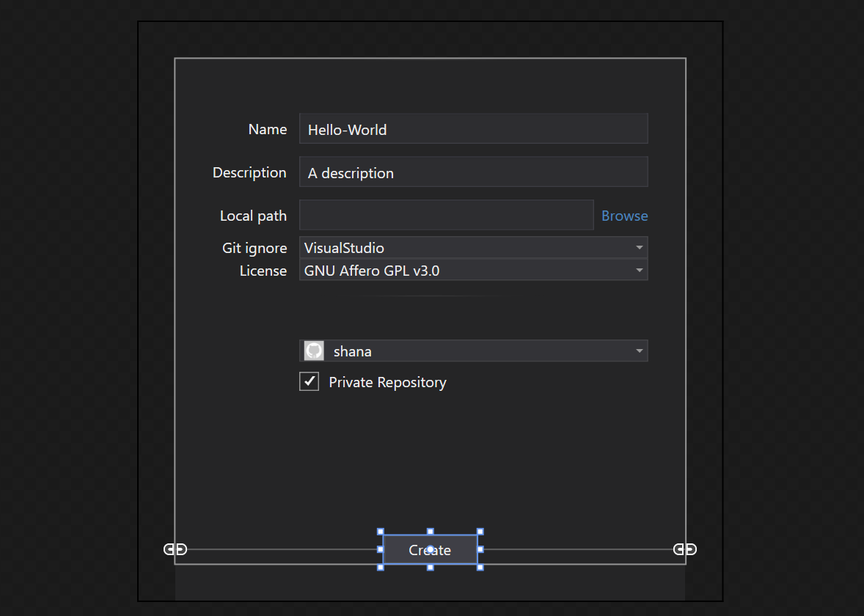This screenshot has height=616, width=864.
Task: Open the License dropdown
Action: pos(473,270)
